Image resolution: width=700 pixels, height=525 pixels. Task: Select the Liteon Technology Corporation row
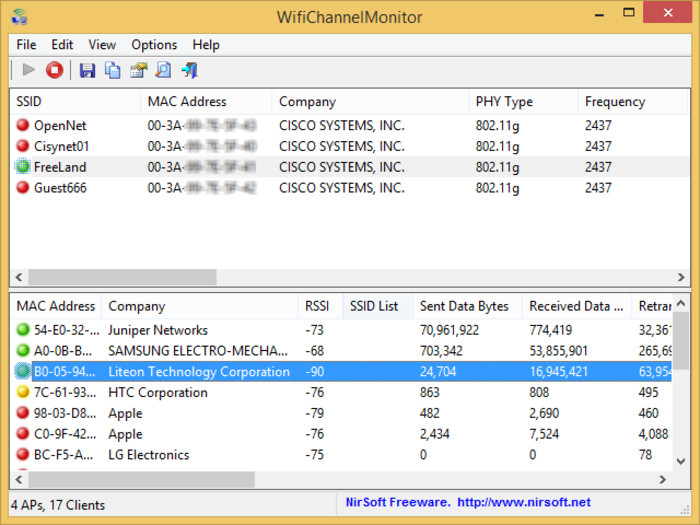point(341,371)
